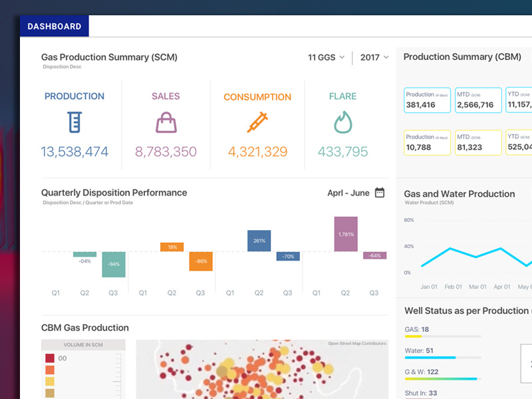
Task: Switch to the DASHBOARD tab
Action: [x=55, y=26]
